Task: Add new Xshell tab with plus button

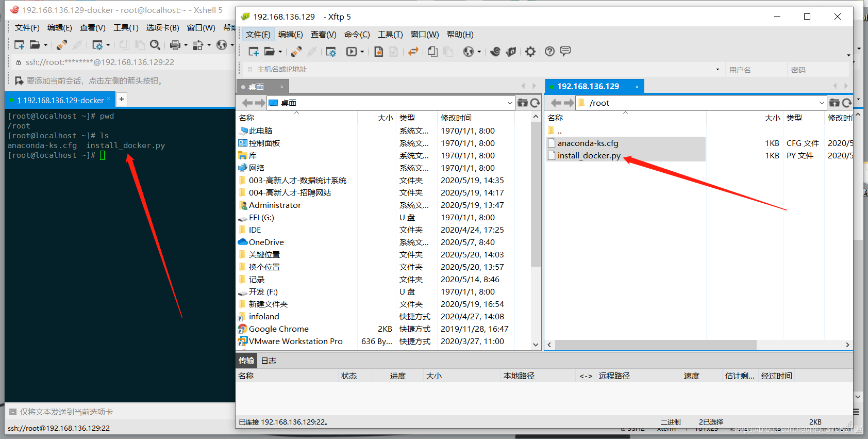Action: pyautogui.click(x=122, y=99)
